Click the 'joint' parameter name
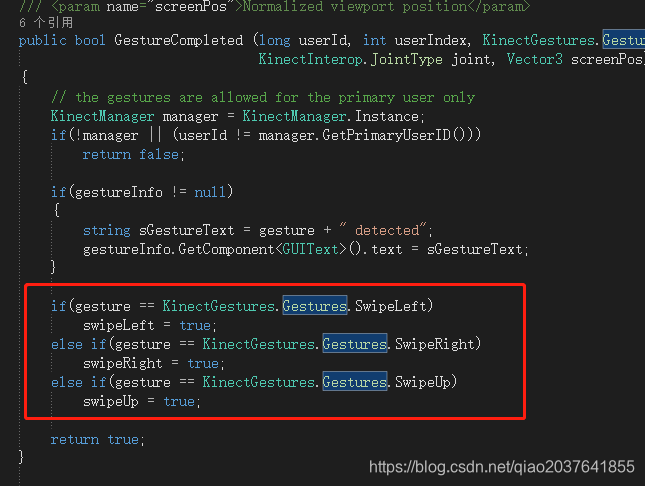 [x=471, y=60]
